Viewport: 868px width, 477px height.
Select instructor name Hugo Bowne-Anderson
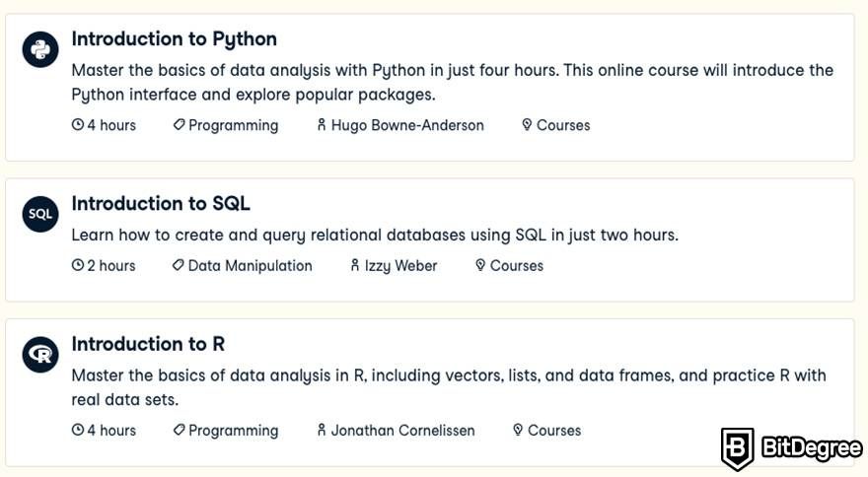coord(407,125)
